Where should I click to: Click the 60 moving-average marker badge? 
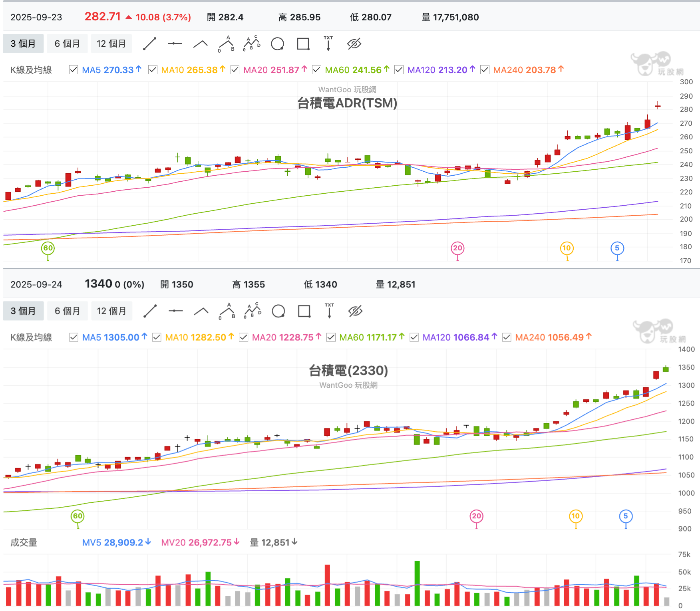click(x=48, y=248)
